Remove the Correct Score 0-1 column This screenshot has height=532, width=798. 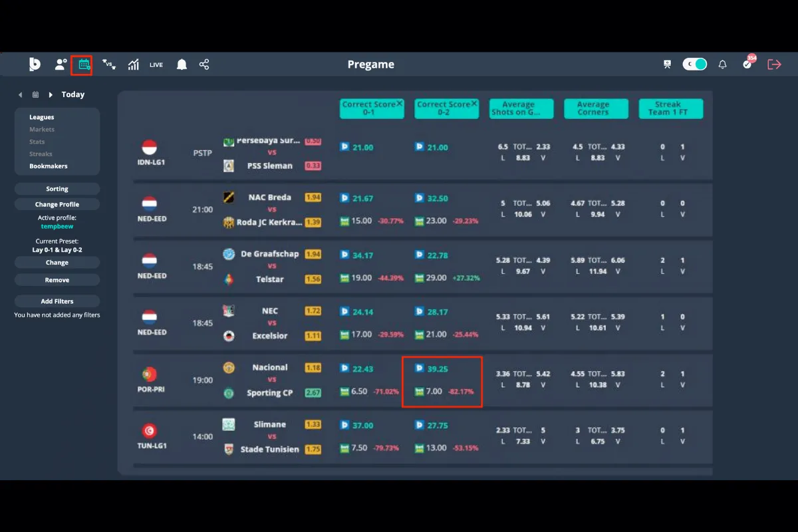[399, 104]
